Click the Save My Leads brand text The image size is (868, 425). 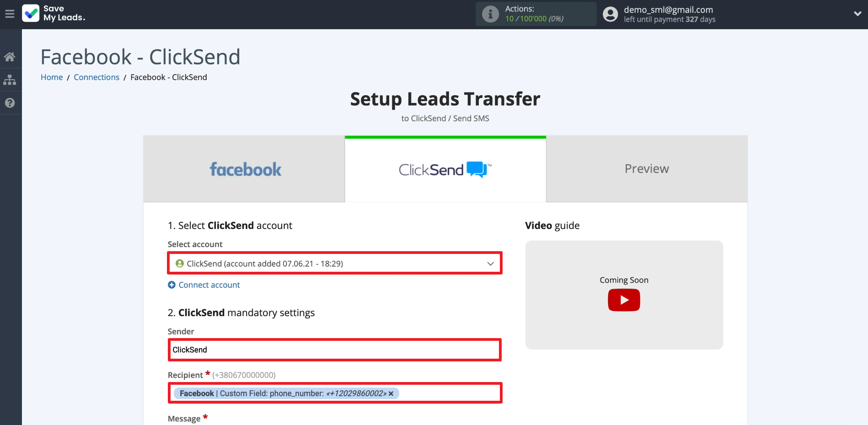[x=64, y=13]
